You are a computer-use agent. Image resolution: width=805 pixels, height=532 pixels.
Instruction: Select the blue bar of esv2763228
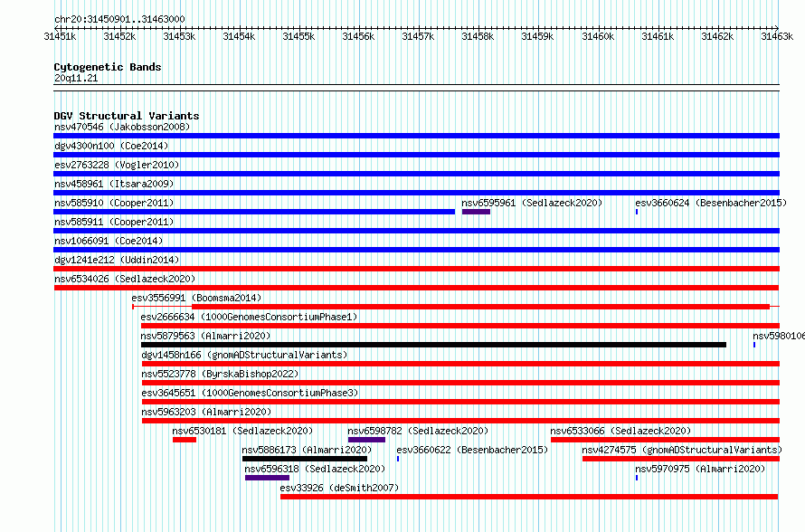tap(416, 174)
